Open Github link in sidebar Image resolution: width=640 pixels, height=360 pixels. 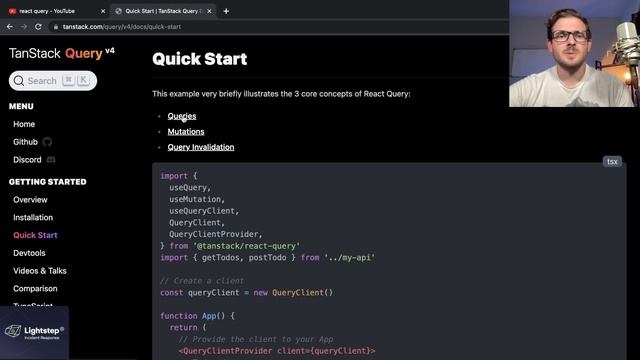(x=25, y=142)
